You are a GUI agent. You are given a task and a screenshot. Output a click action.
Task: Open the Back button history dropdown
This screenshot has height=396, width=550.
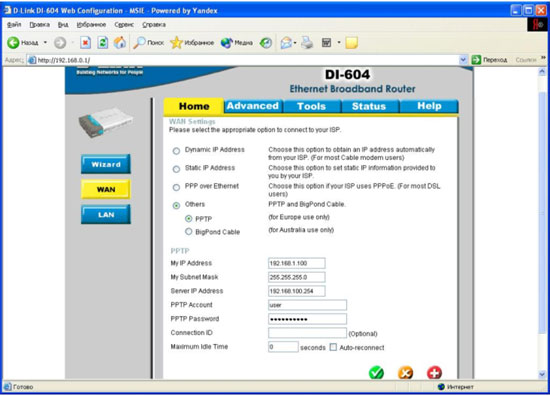[45, 43]
